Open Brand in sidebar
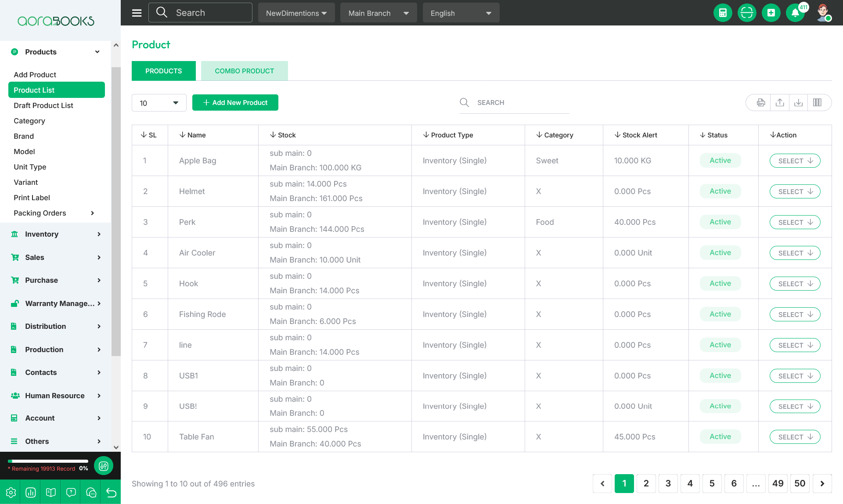 (24, 136)
